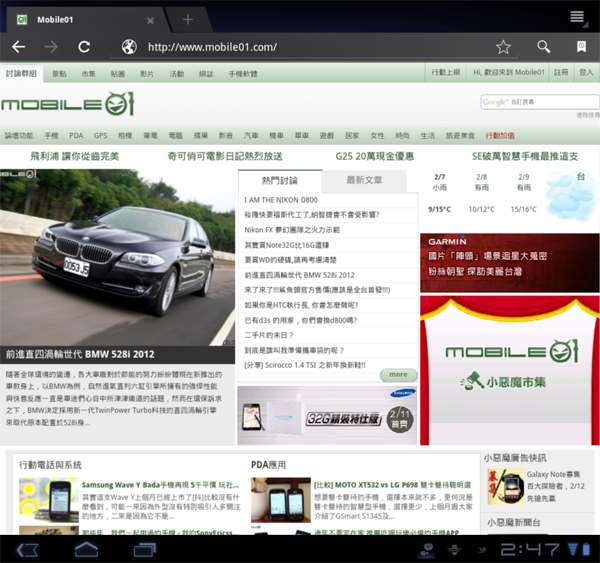Click the chat notification icon in the system bar
The height and width of the screenshot is (563, 600).
coord(427,550)
